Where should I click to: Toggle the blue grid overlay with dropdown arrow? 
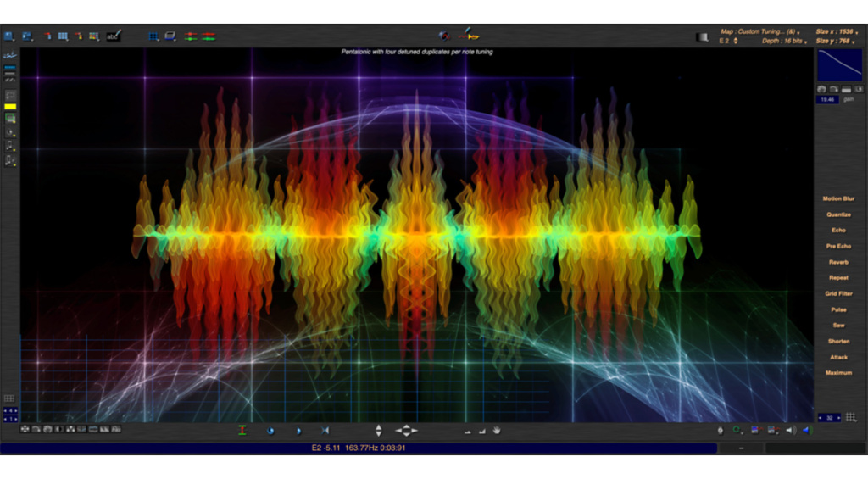[x=153, y=36]
